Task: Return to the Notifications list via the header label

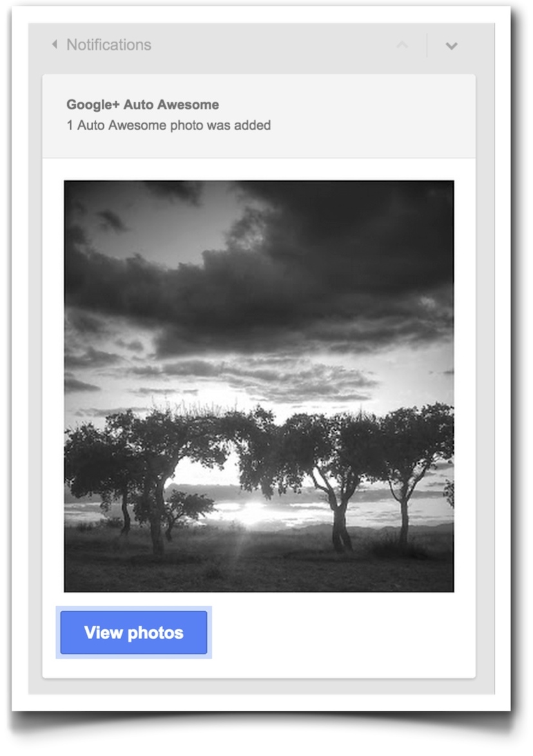Action: 109,45
